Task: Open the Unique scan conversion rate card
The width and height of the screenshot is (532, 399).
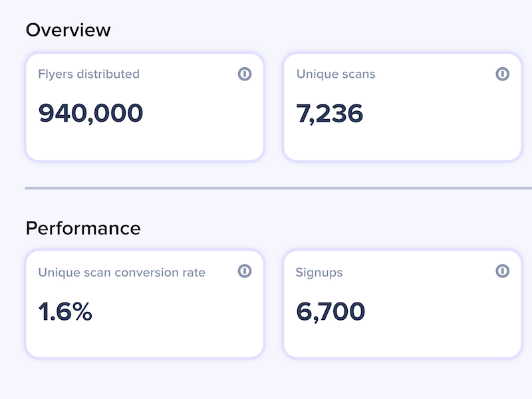Action: 145,304
